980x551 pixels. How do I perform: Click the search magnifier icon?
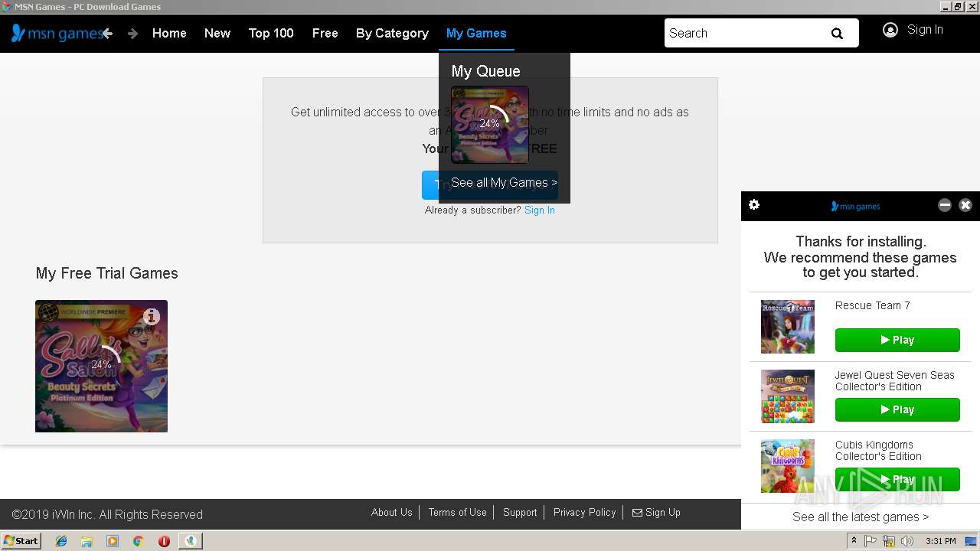coord(837,33)
